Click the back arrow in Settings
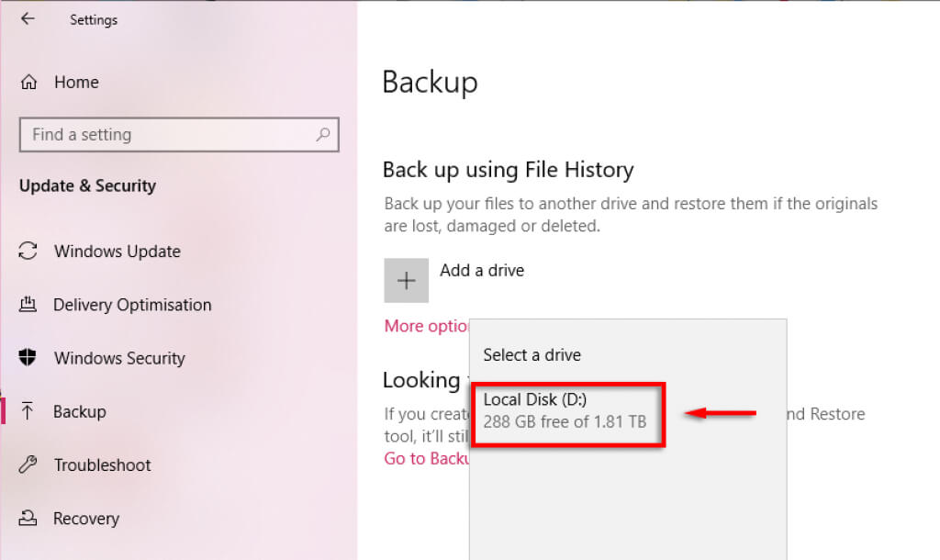The width and height of the screenshot is (940, 560). pos(28,18)
